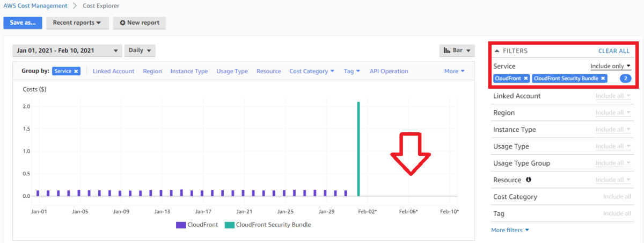Click the Resource info icon
The height and width of the screenshot is (243, 644).
529,180
